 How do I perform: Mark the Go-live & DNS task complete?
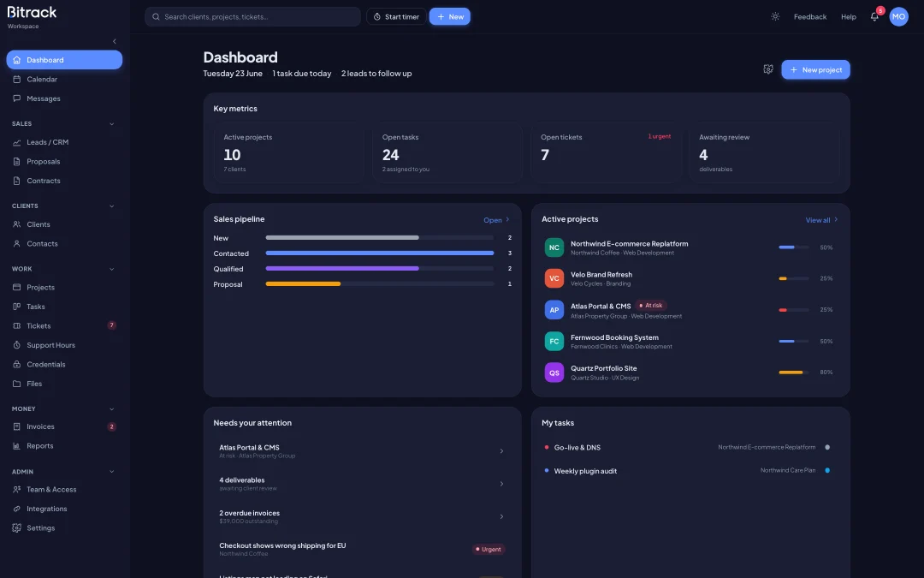click(x=827, y=447)
